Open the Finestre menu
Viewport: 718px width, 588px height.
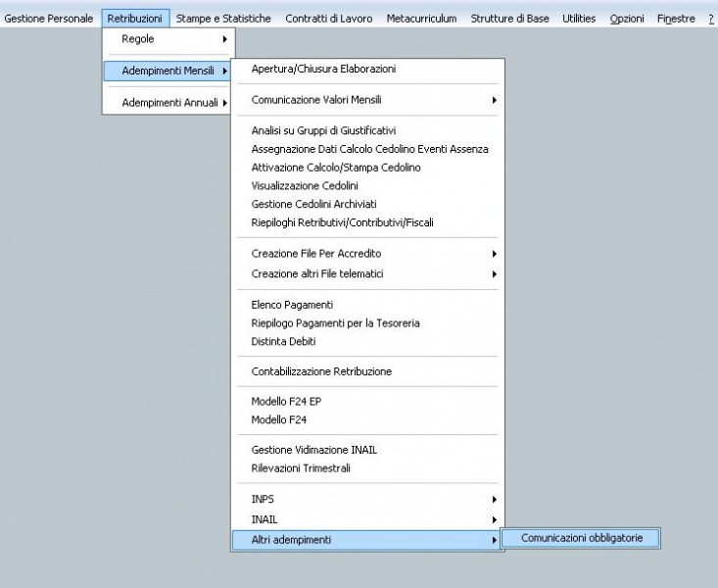[676, 19]
